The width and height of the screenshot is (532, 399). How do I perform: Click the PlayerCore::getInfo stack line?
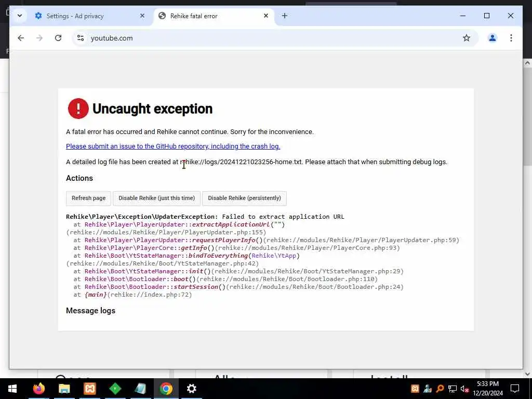pyautogui.click(x=237, y=248)
